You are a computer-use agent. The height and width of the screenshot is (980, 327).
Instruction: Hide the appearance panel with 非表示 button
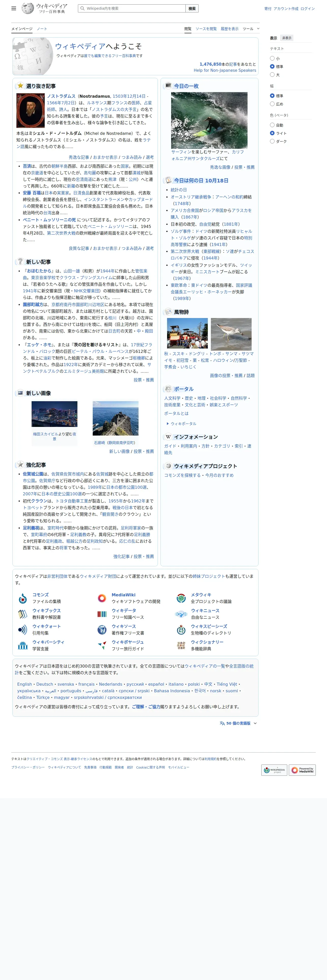click(x=287, y=38)
